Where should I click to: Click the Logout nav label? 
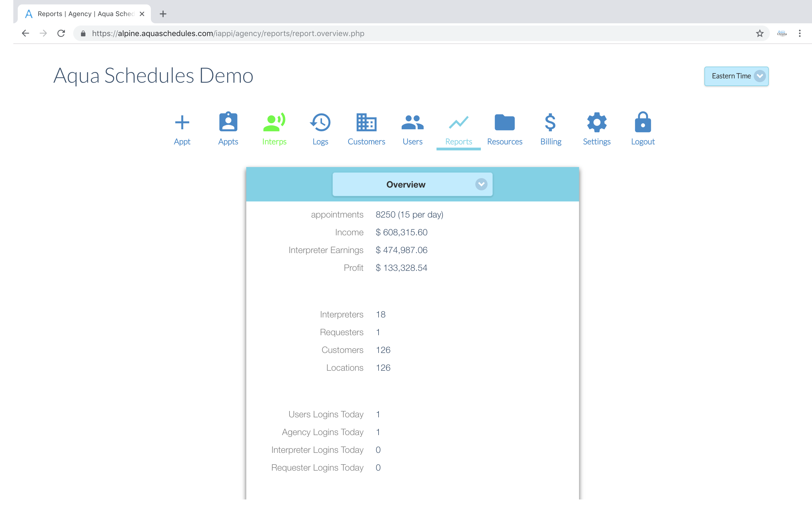tap(643, 142)
